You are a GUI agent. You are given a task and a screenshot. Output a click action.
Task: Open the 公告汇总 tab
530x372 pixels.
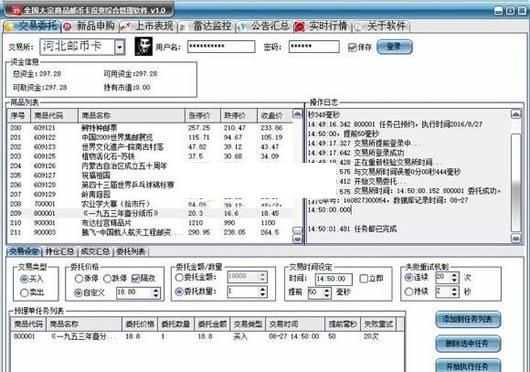(264, 26)
